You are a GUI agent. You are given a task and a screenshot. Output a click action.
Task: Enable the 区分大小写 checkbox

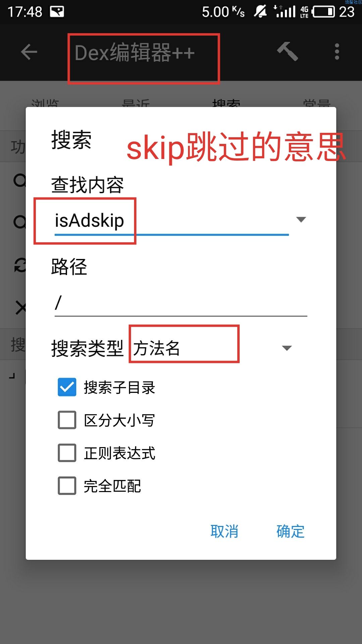click(67, 420)
